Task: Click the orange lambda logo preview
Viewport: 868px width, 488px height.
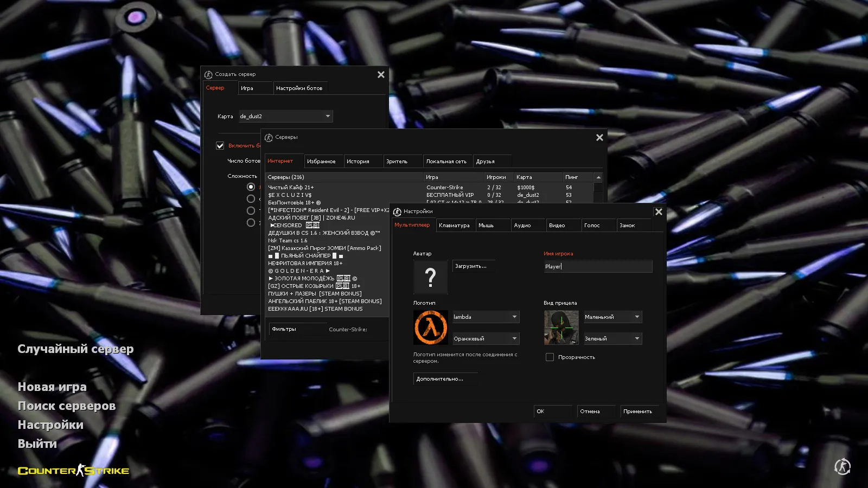Action: click(430, 327)
